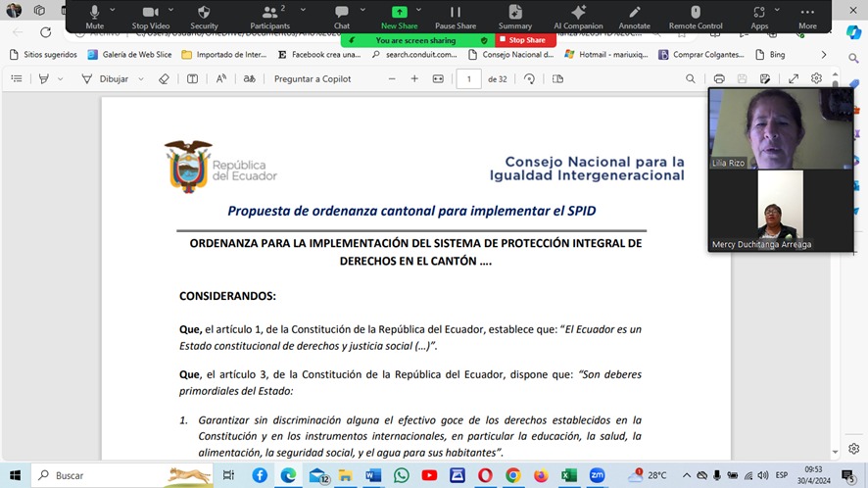Click Preguntar a Copilot button
This screenshot has height=488, width=868.
click(x=312, y=79)
